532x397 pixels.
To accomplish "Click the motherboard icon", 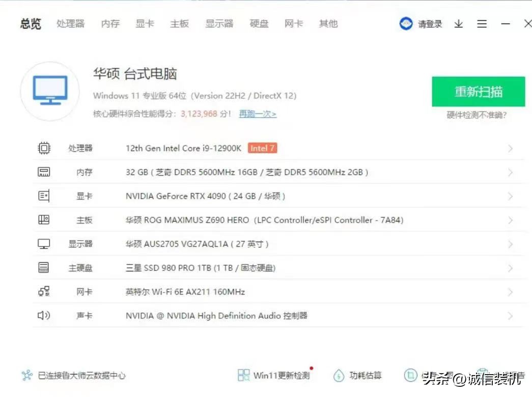I will pyautogui.click(x=44, y=220).
